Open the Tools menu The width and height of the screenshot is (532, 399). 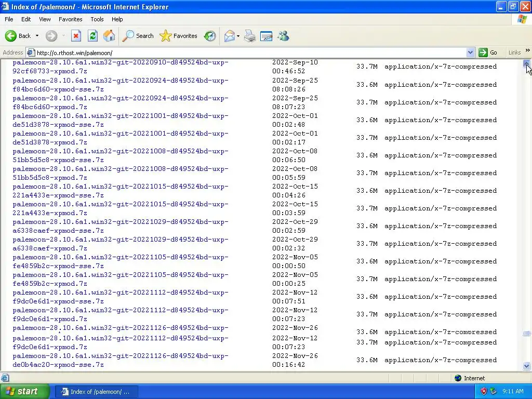(x=97, y=19)
